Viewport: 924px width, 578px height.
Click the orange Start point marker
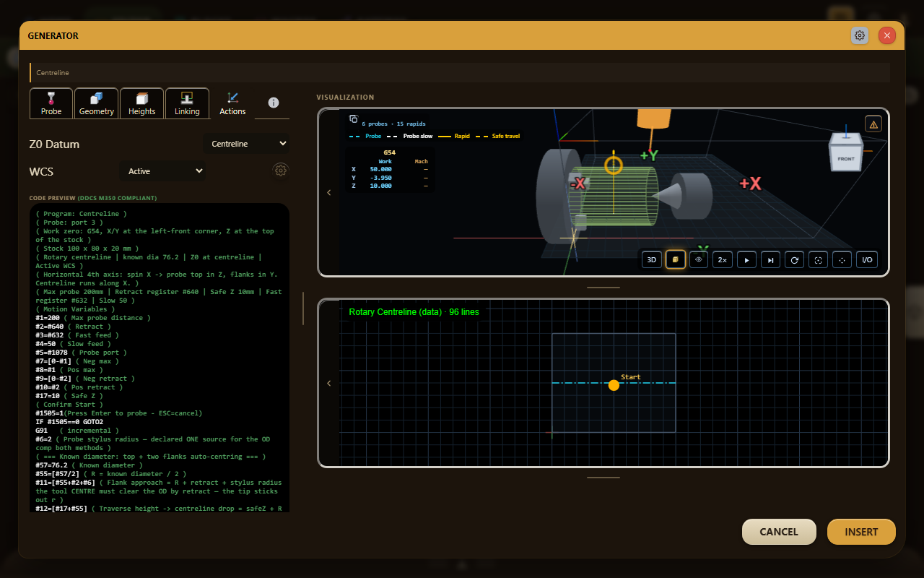click(614, 385)
